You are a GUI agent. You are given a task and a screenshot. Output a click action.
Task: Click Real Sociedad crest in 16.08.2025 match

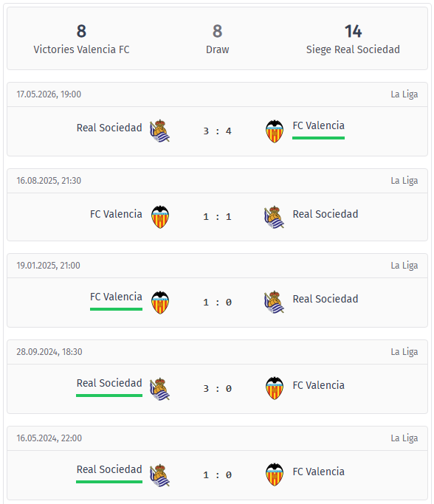275,217
